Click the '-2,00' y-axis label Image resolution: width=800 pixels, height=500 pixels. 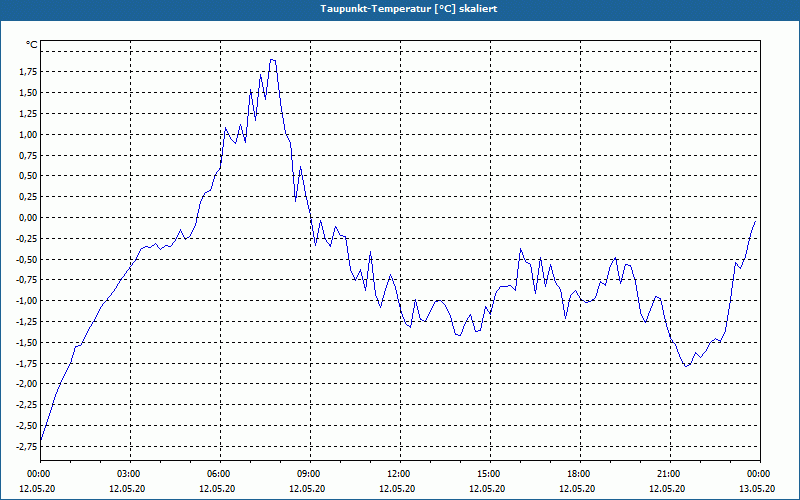27,384
